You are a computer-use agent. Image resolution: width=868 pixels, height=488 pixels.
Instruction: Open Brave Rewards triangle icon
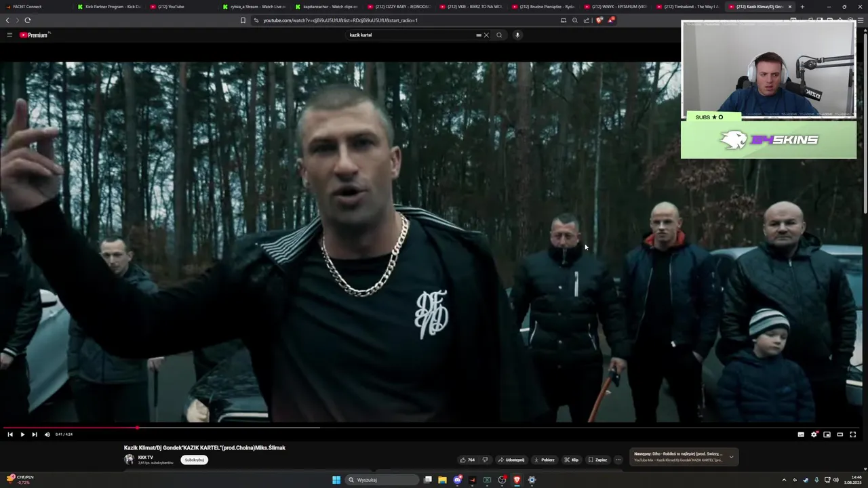610,20
